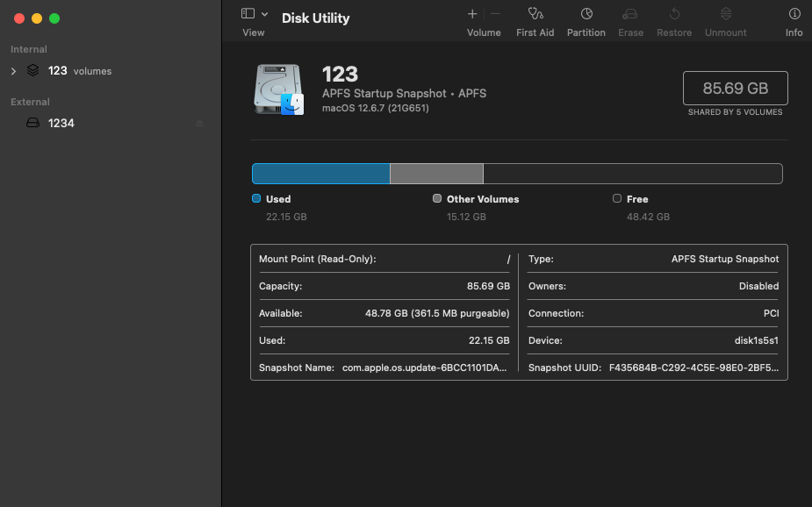This screenshot has width=812, height=507.
Task: Click the '48.42 GB' free value
Action: pos(649,217)
